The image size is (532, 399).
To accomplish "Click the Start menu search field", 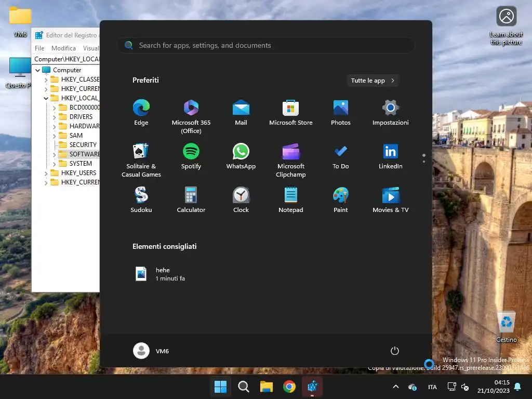I will point(265,46).
